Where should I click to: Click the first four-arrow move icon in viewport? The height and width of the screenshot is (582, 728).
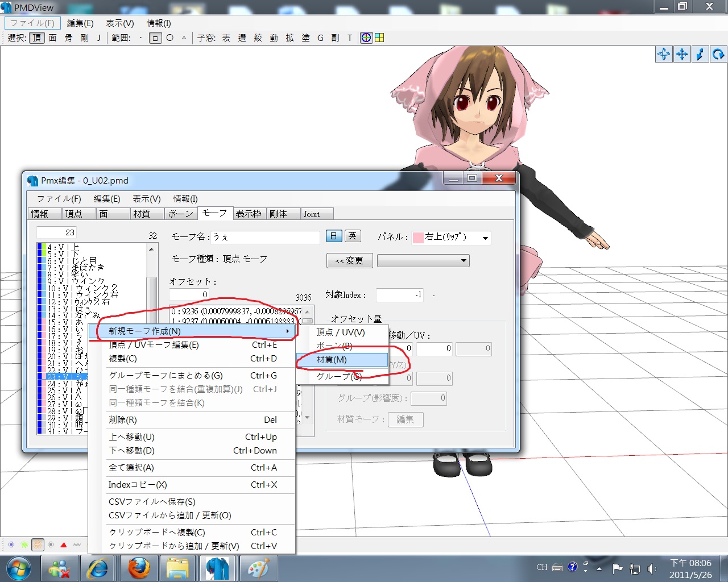[664, 54]
